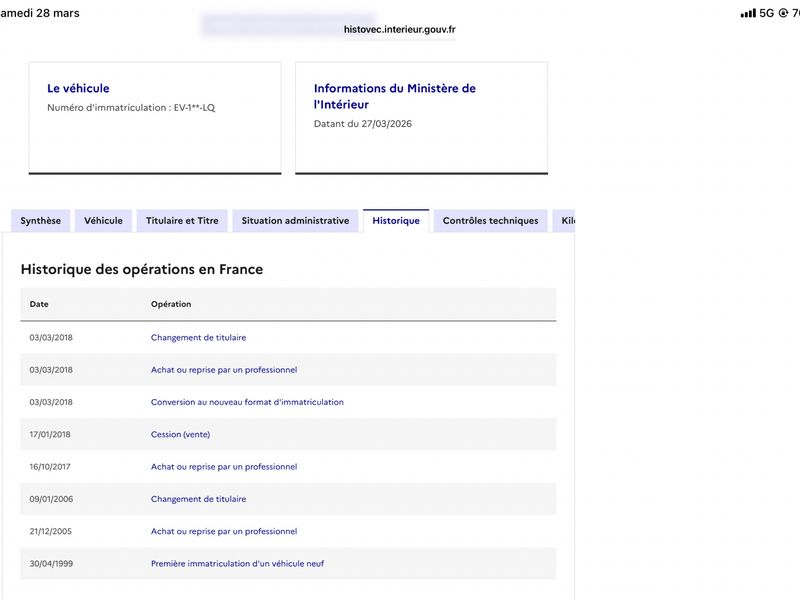Select the 03/03/2018 Changement de titulaire entry
The width and height of the screenshot is (800, 600).
tap(198, 338)
